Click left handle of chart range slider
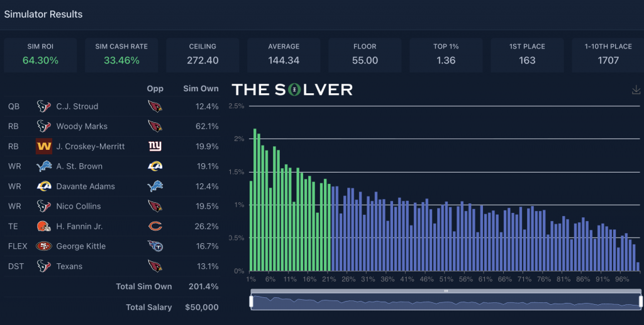Image resolution: width=644 pixels, height=325 pixels. click(x=252, y=302)
